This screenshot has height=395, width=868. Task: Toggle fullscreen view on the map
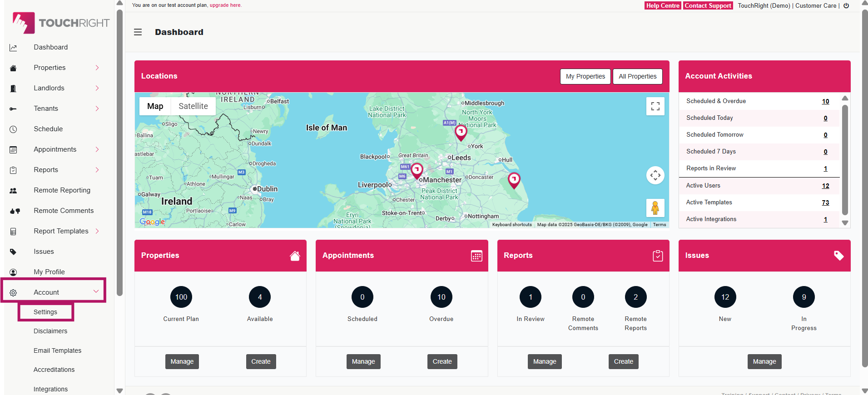point(655,106)
